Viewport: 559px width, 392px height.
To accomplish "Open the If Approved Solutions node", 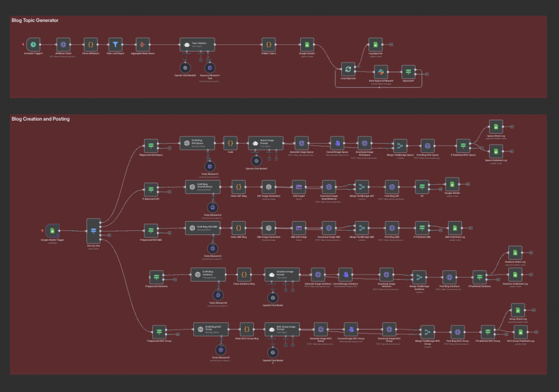I will (156, 277).
